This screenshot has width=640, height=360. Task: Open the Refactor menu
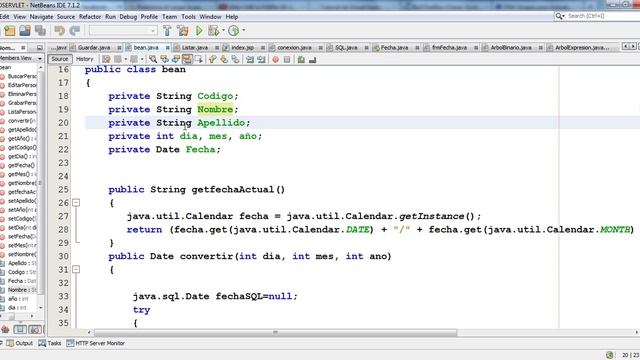click(90, 17)
